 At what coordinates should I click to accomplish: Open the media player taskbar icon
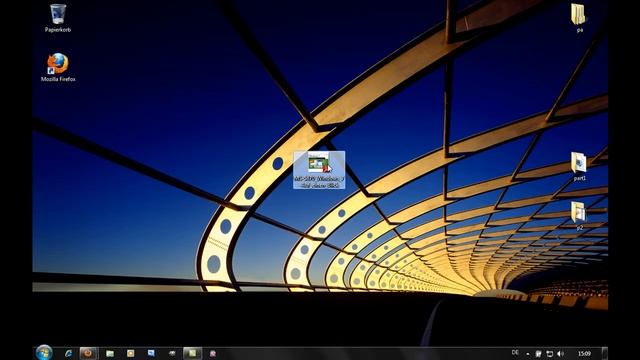click(x=130, y=353)
